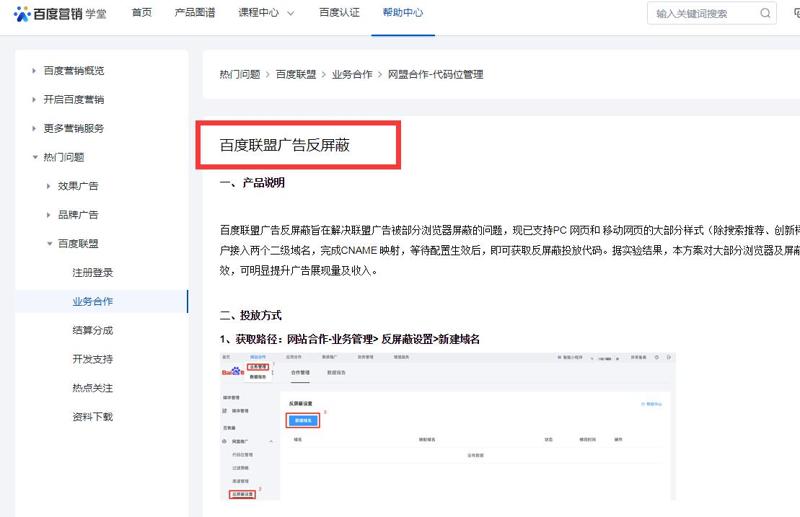Open the embedded tutorial screenshot image
800x517 pixels.
point(447,426)
